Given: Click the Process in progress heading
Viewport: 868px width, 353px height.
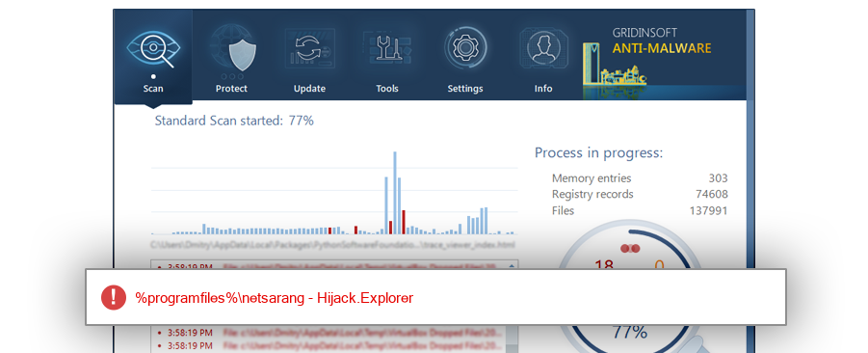Looking at the screenshot, I should pos(598,153).
